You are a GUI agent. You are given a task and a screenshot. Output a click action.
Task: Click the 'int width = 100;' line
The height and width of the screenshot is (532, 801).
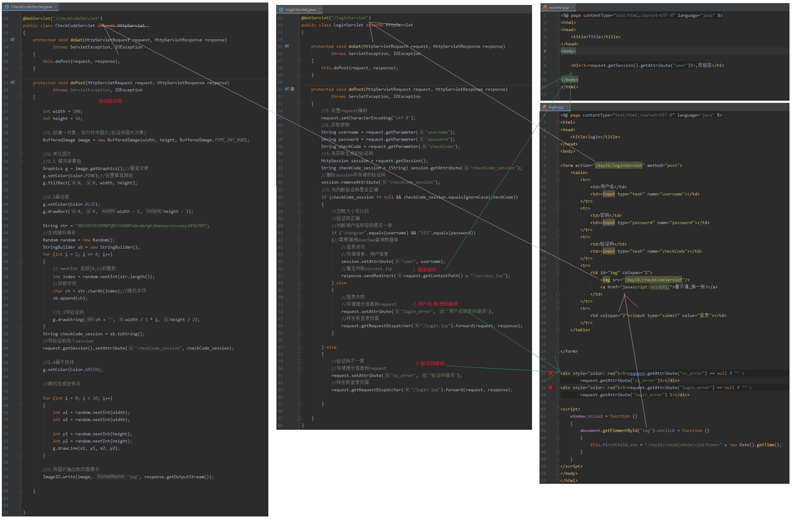point(63,111)
